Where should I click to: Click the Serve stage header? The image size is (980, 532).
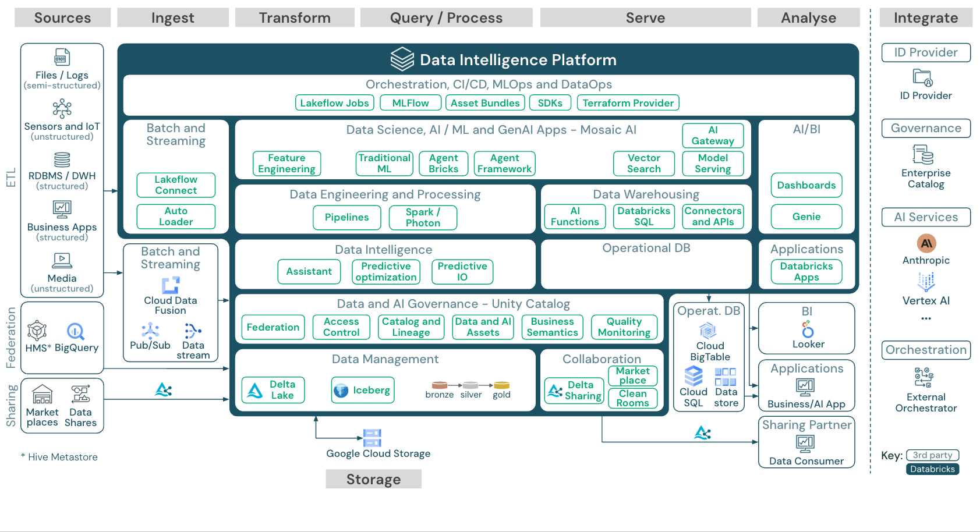pos(645,18)
